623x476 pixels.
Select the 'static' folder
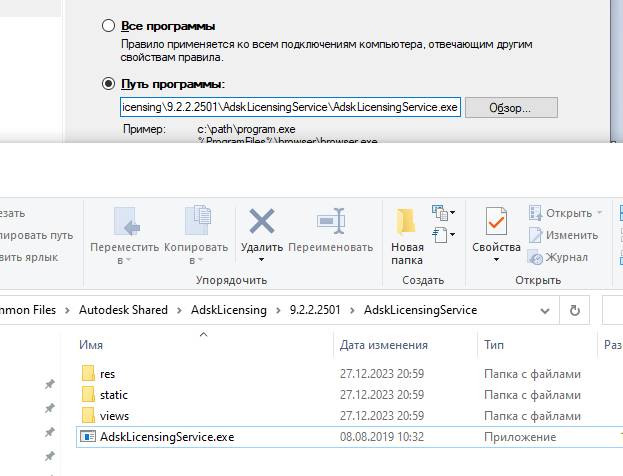point(114,395)
